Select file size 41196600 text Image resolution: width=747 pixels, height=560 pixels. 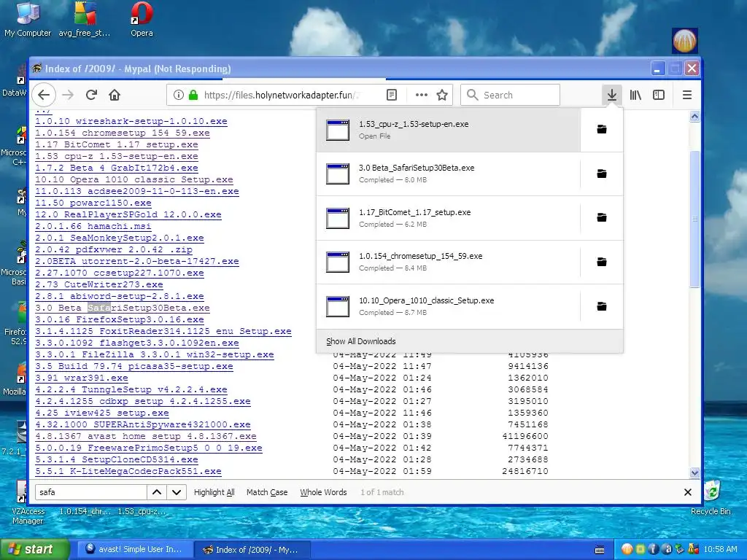(525, 436)
